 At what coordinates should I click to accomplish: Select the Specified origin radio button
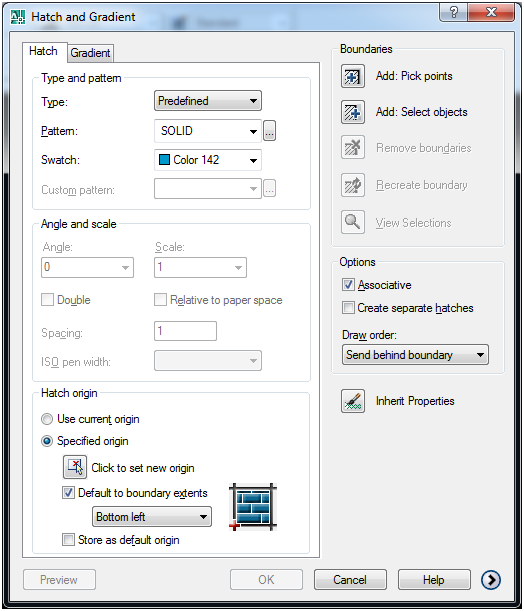47,441
